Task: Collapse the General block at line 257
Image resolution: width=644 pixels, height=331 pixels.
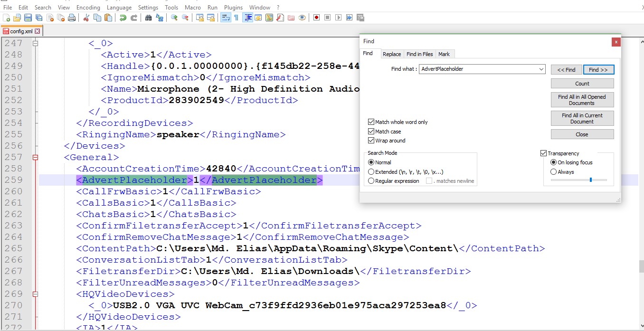Action: [x=35, y=157]
